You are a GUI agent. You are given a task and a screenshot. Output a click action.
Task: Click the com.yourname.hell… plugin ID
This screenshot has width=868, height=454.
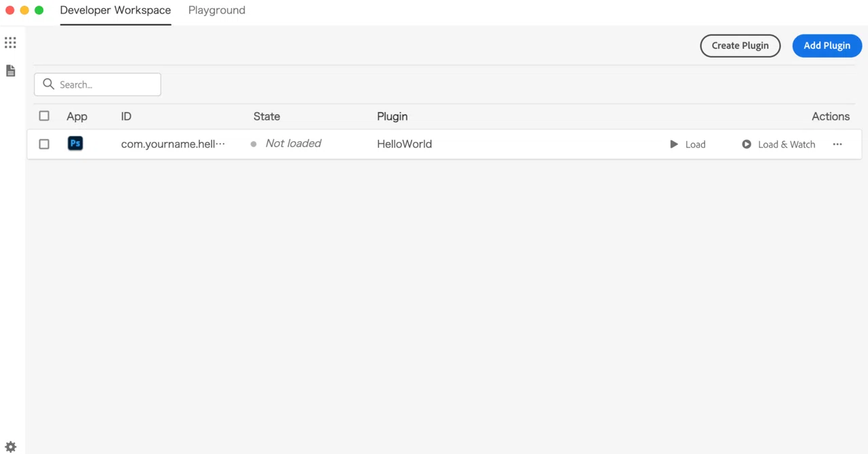pos(173,144)
